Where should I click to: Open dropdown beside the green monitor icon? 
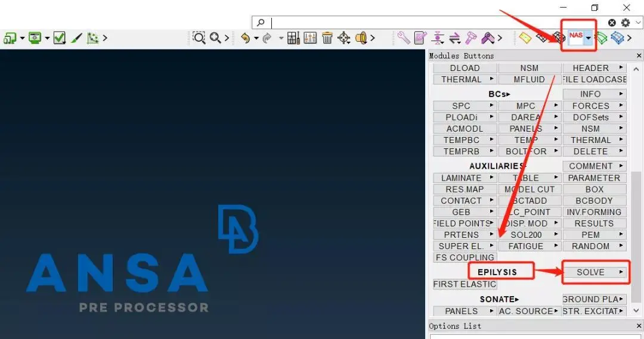[x=47, y=38]
